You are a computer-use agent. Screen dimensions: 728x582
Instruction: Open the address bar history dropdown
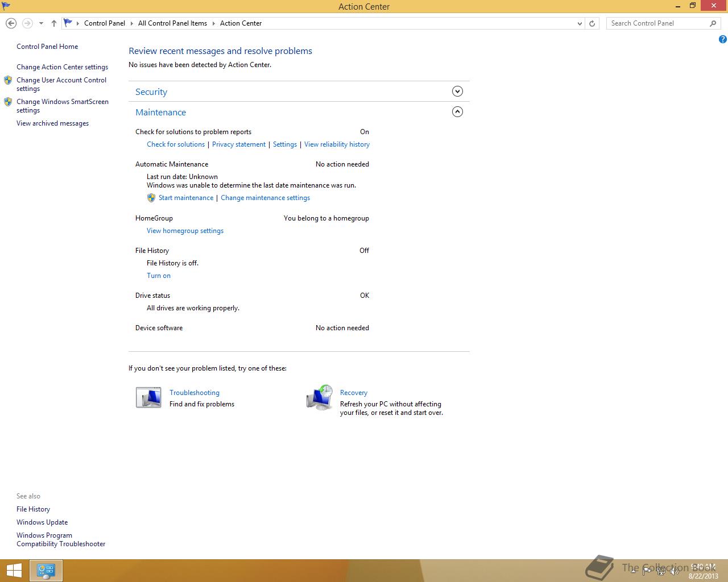point(580,23)
